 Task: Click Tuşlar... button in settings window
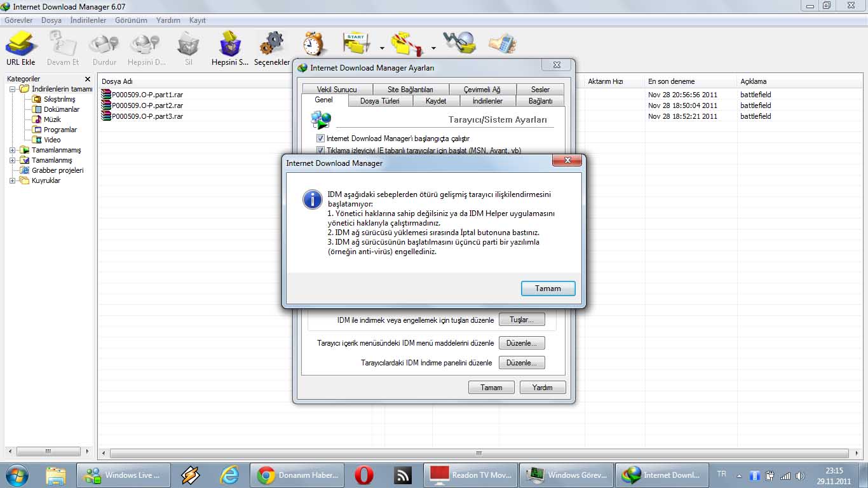pos(522,320)
